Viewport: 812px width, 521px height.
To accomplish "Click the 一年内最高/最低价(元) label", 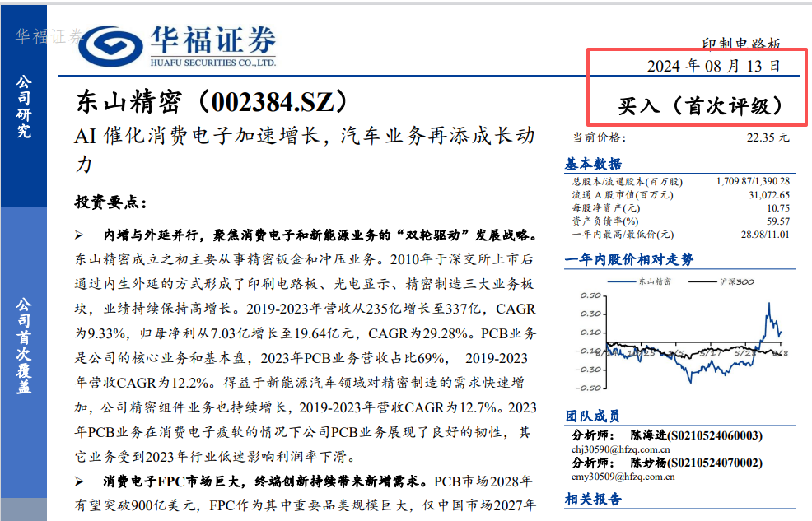I will click(623, 235).
